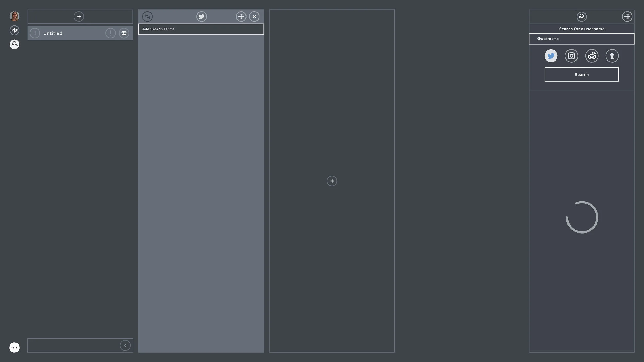The height and width of the screenshot is (362, 644).
Task: Open settings sliders for the Untitled list
Action: [124, 33]
